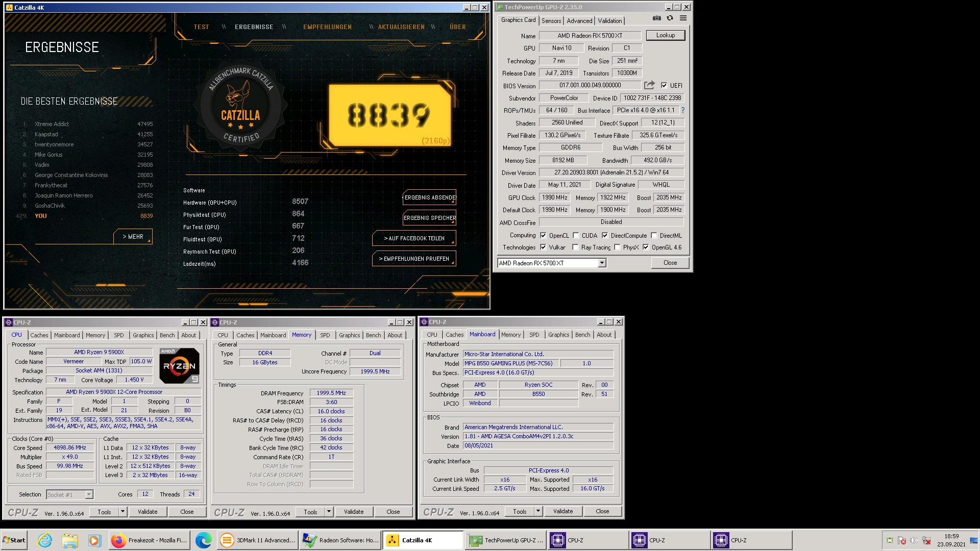Click Validate in the CPU tab CPU-Z window
Screen dimensions: 980x551
click(x=148, y=512)
